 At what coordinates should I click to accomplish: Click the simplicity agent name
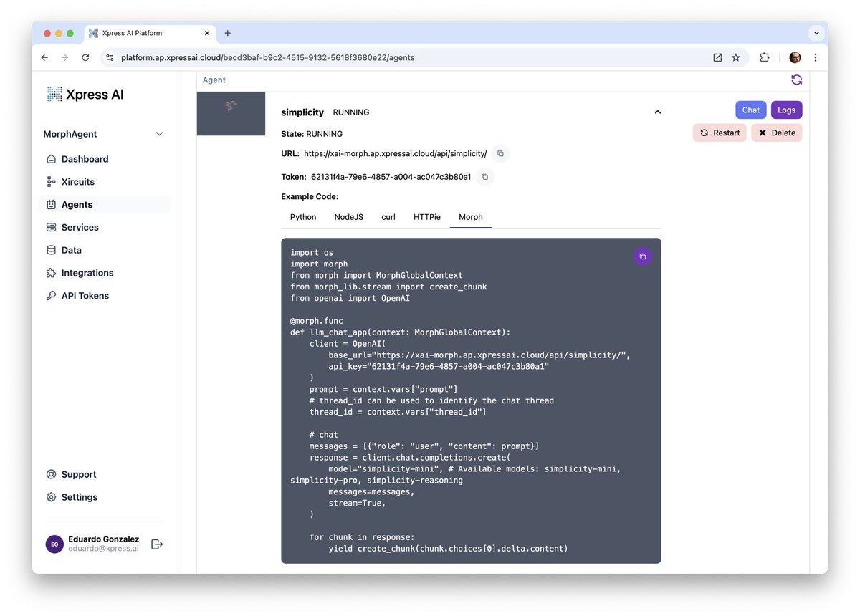tap(302, 112)
